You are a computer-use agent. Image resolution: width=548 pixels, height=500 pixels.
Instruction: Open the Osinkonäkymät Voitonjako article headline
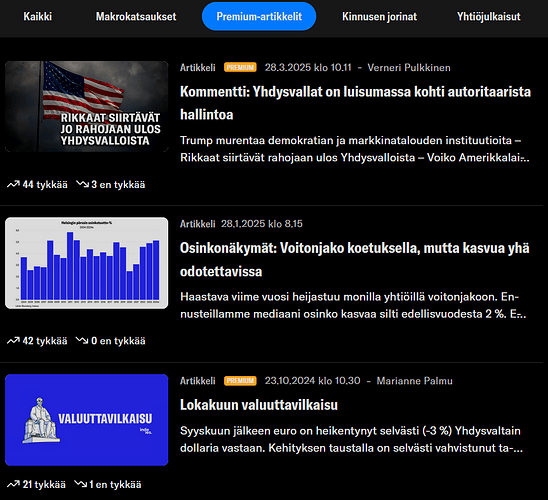[354, 260]
